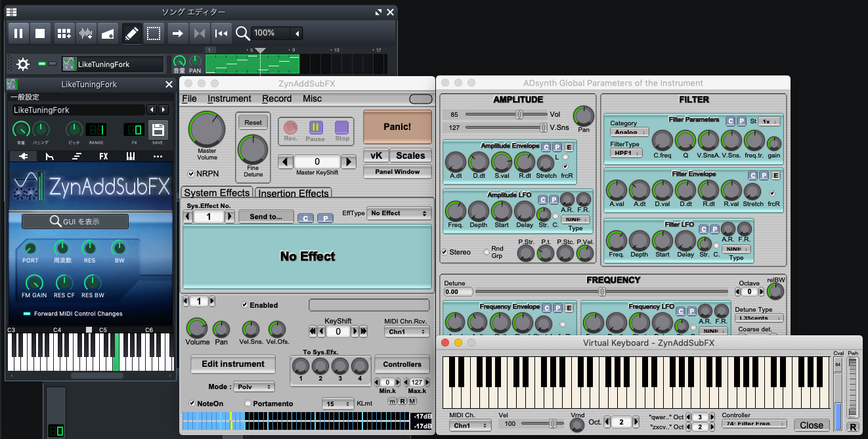Click the Send to... button
868x439 pixels.
tap(266, 217)
